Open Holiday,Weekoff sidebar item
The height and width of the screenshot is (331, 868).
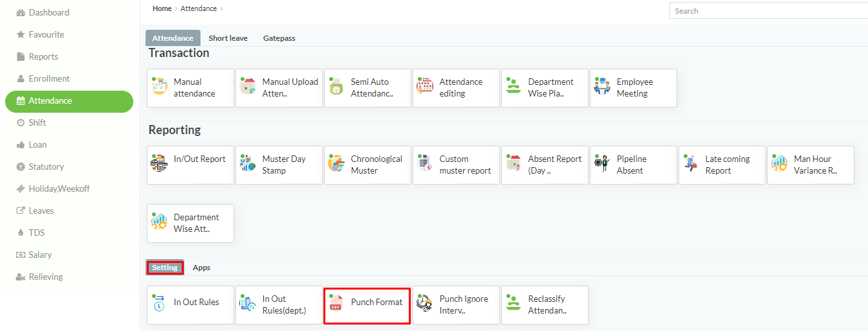pyautogui.click(x=69, y=188)
